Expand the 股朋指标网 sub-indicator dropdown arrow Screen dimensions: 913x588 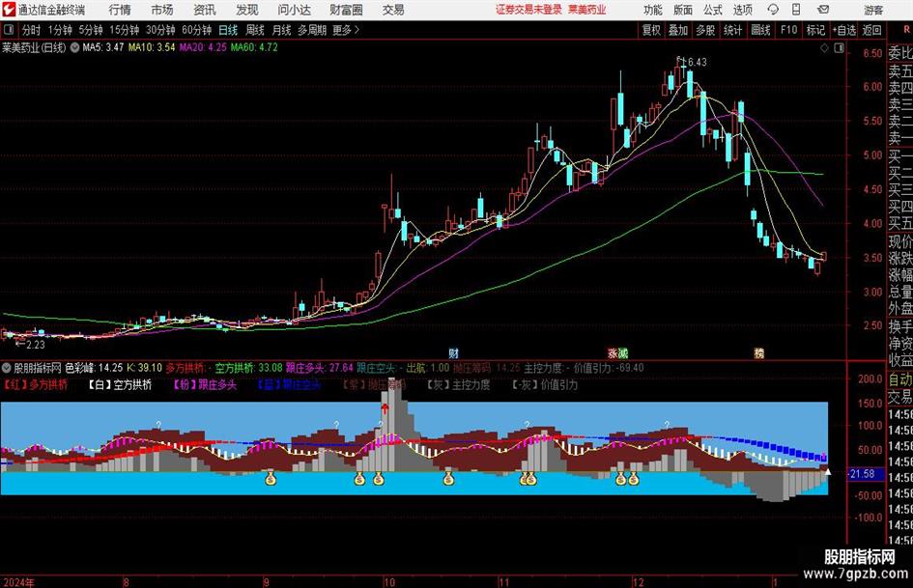(7, 368)
